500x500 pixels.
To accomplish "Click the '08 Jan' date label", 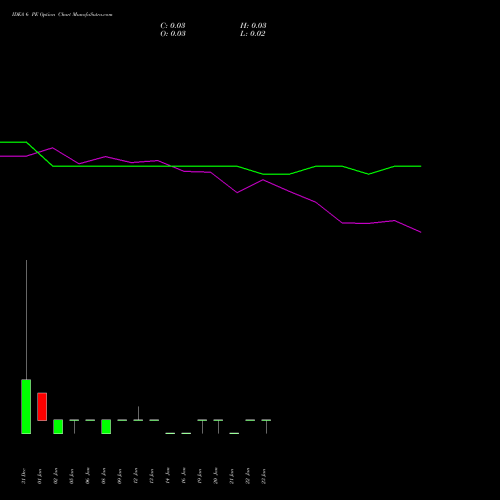I will tap(104, 476).
